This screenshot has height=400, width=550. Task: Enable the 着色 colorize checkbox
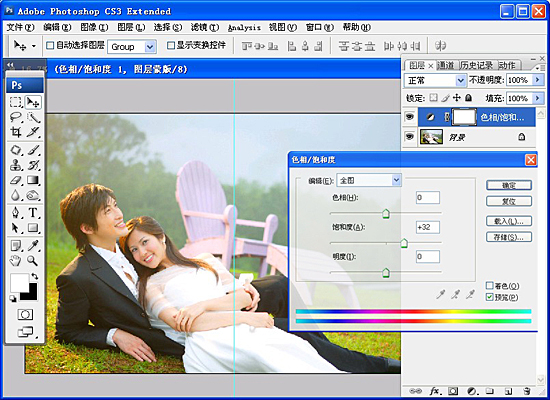pyautogui.click(x=490, y=285)
